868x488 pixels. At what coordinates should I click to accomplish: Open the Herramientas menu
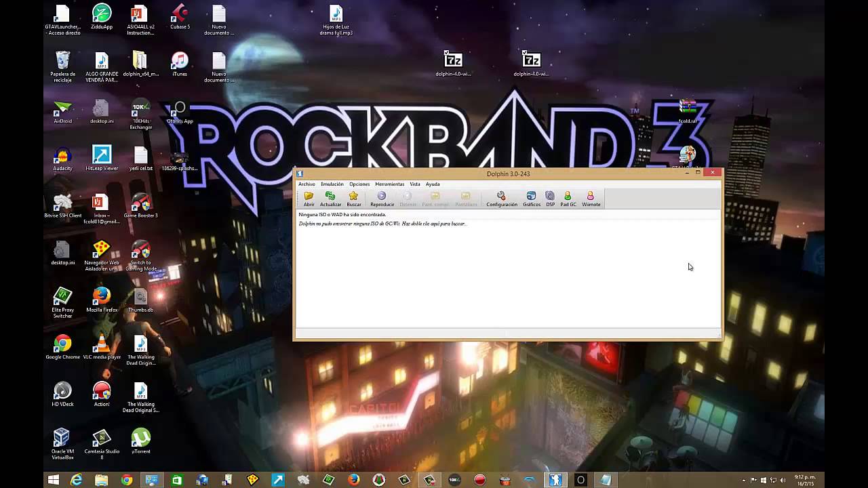[x=390, y=184]
